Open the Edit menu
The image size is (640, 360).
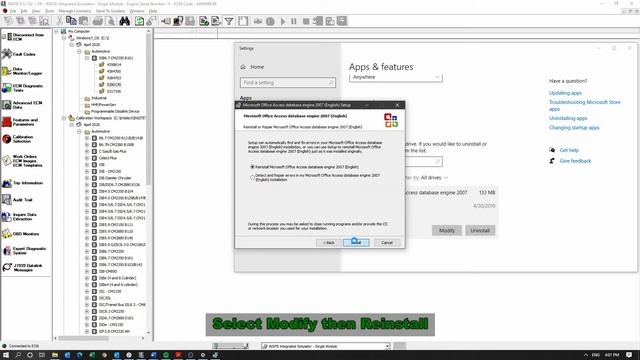coord(24,11)
